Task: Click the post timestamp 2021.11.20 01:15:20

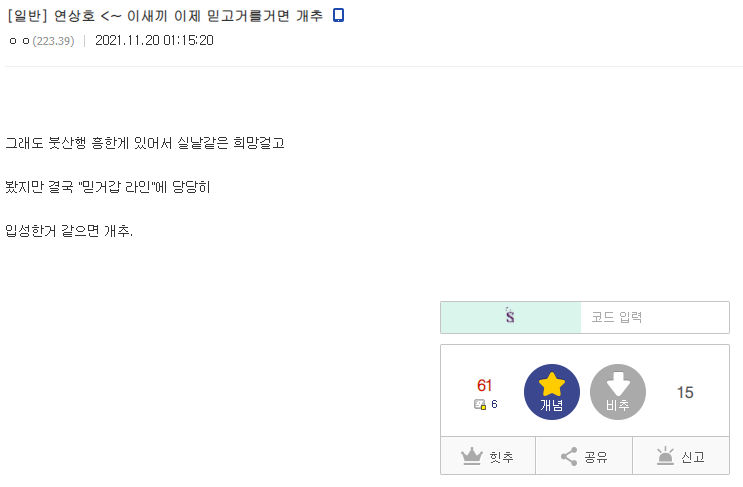Action: click(x=154, y=41)
